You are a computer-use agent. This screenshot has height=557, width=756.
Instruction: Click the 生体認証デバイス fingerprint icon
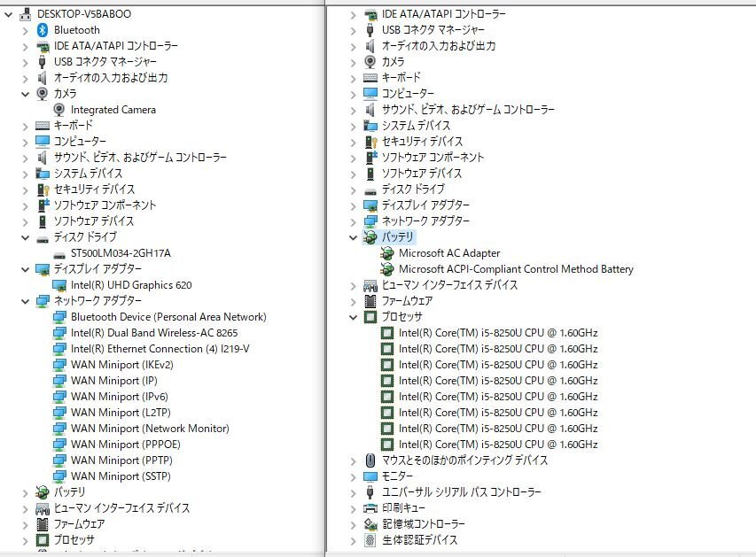click(x=370, y=539)
